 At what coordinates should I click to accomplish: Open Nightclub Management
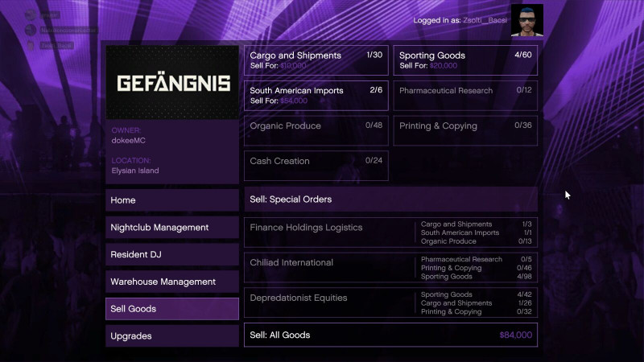click(x=172, y=228)
